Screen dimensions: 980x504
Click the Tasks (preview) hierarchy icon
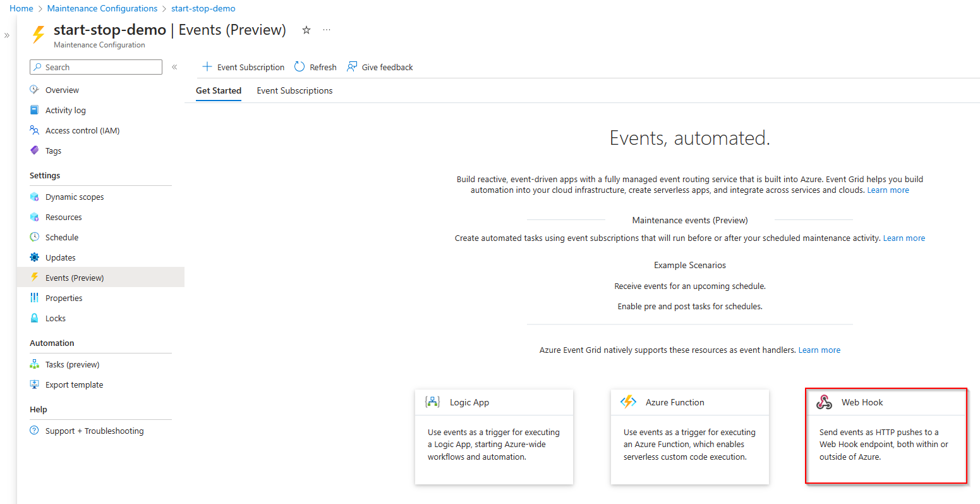35,364
